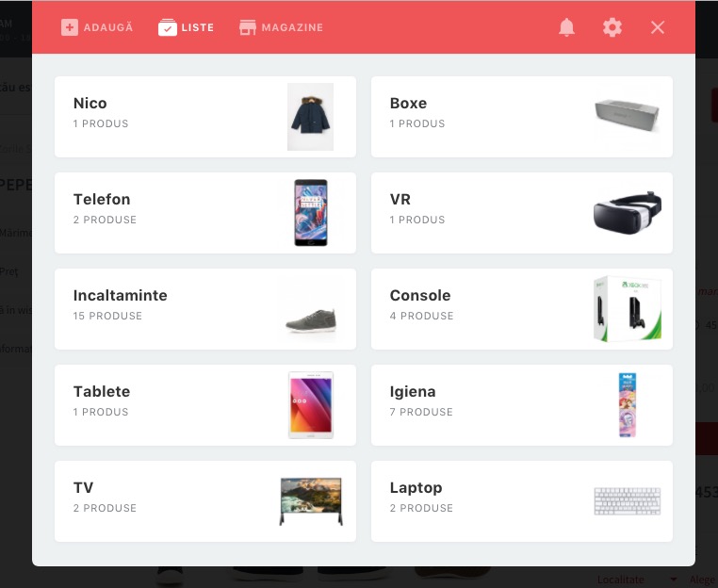The height and width of the screenshot is (588, 718).
Task: Click the plus icon next to Adaugă
Action: [x=70, y=27]
